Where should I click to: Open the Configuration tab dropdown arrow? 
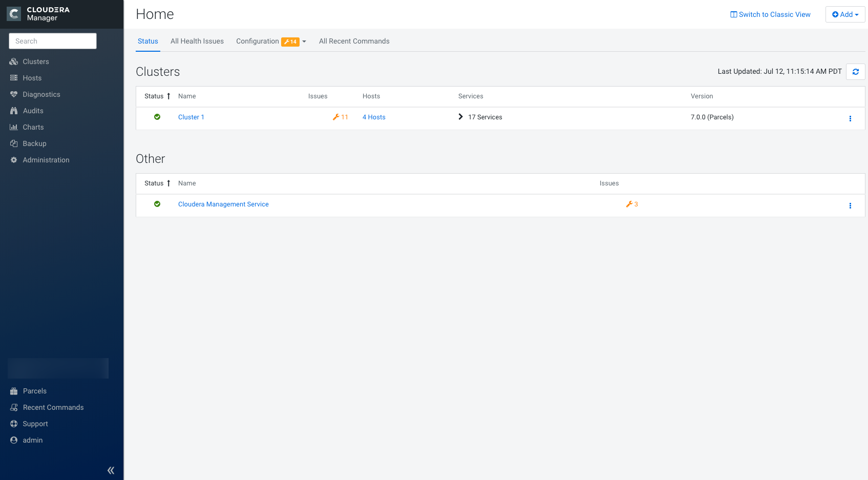[x=304, y=41]
